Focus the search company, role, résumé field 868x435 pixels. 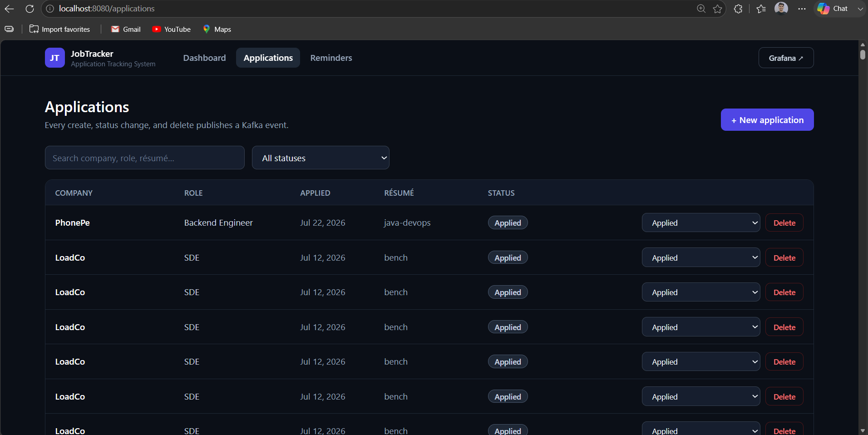coord(145,158)
